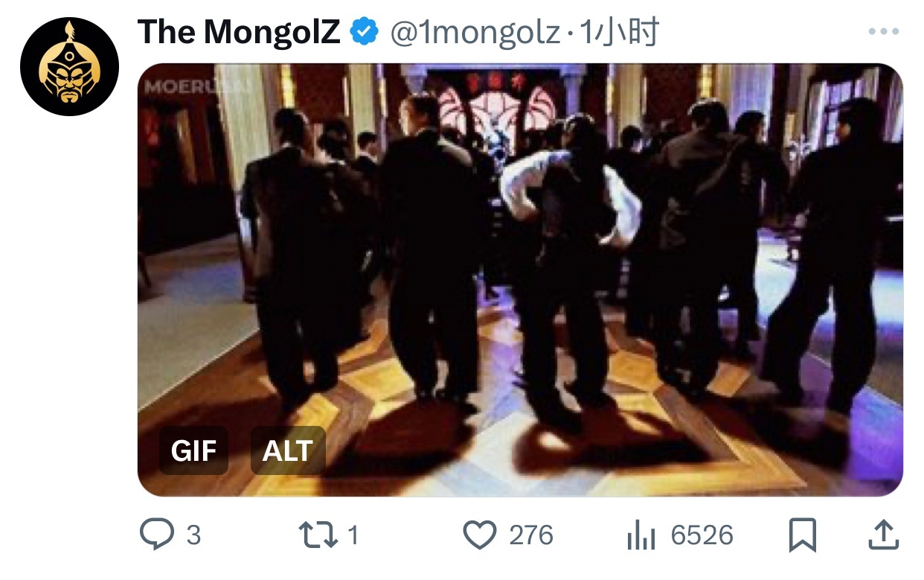Click the view count 6526
Viewport: 924px width, 580px height.
pos(702,535)
